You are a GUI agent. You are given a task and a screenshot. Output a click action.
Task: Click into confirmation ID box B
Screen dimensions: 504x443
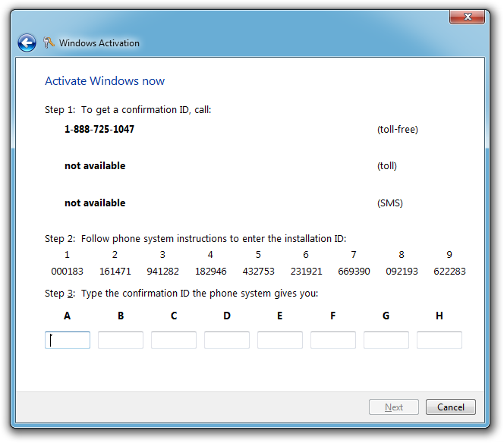[121, 341]
